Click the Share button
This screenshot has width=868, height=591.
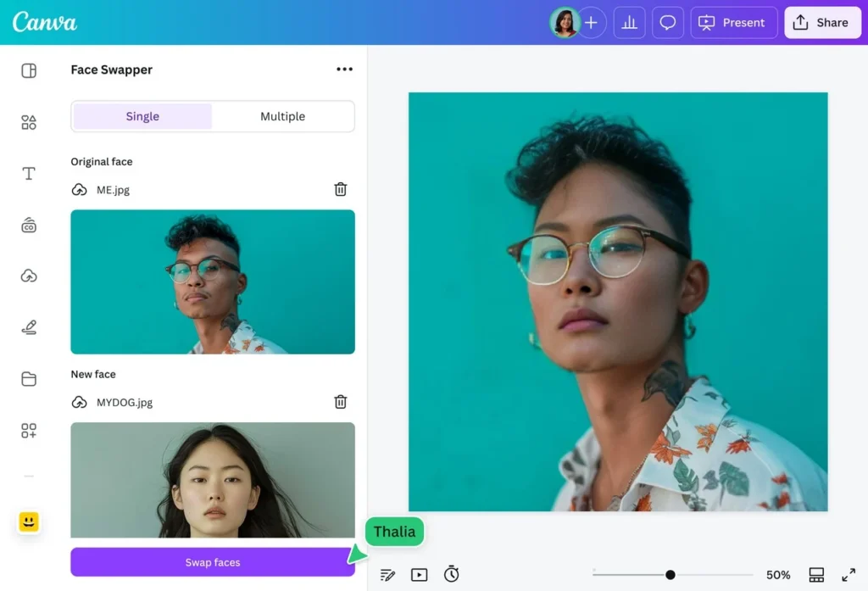[x=821, y=22]
